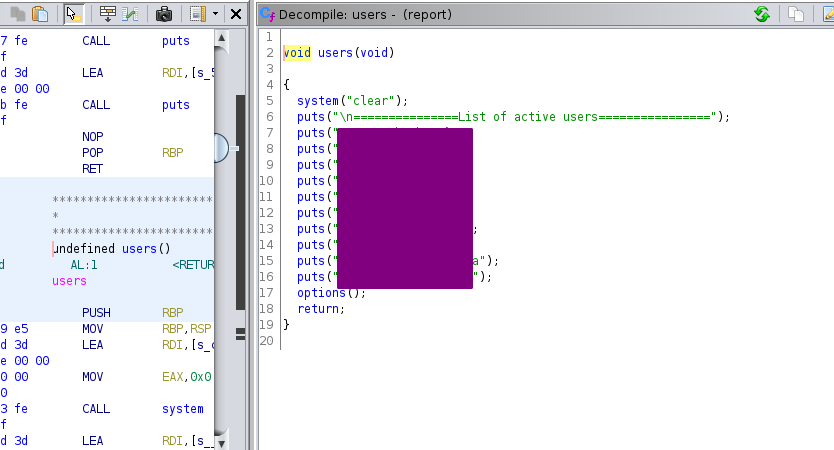Click the dark listing scrollbar thumb

(240, 202)
